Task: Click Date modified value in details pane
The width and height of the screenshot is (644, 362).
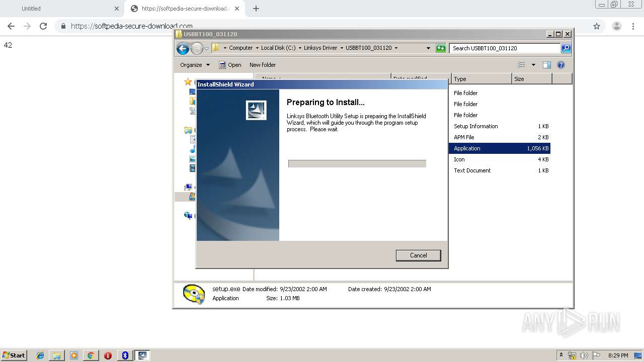Action: pyautogui.click(x=303, y=289)
